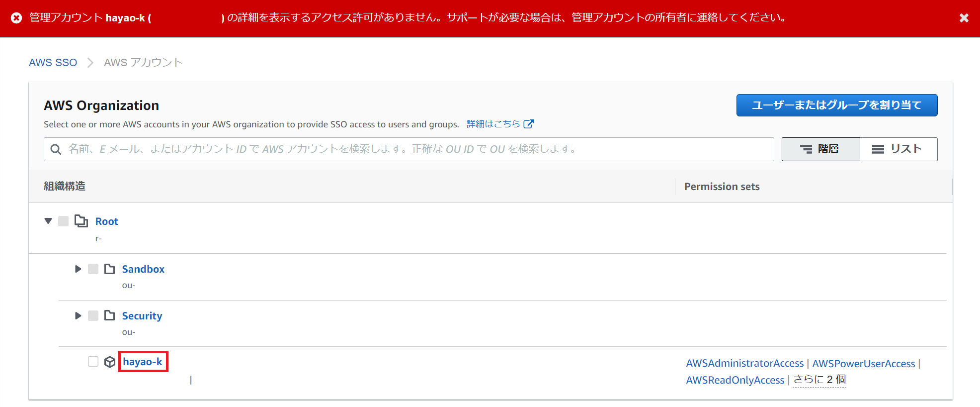Click the external link icon beside 詳細はこちら

click(529, 124)
